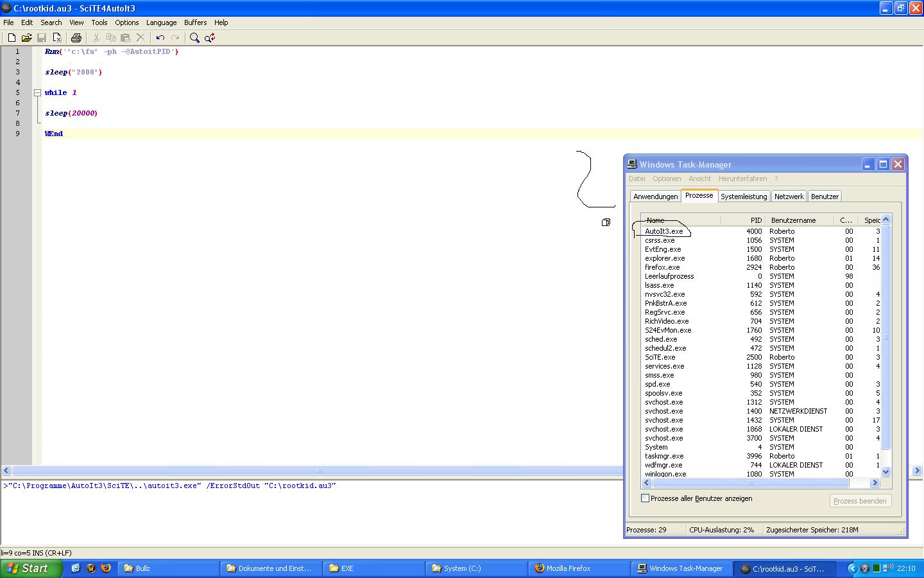Click Firefox icon in quick launch

pyautogui.click(x=106, y=568)
